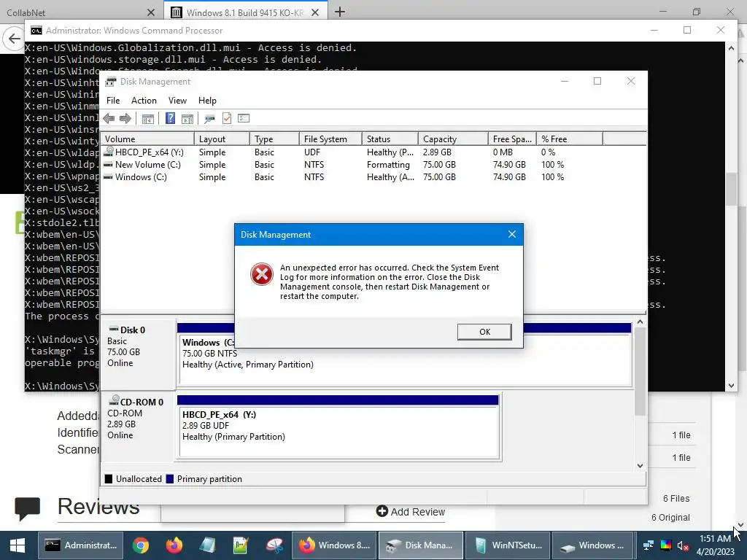Click the Formatting status cell
Viewport: 747px width, 560px height.
(388, 165)
